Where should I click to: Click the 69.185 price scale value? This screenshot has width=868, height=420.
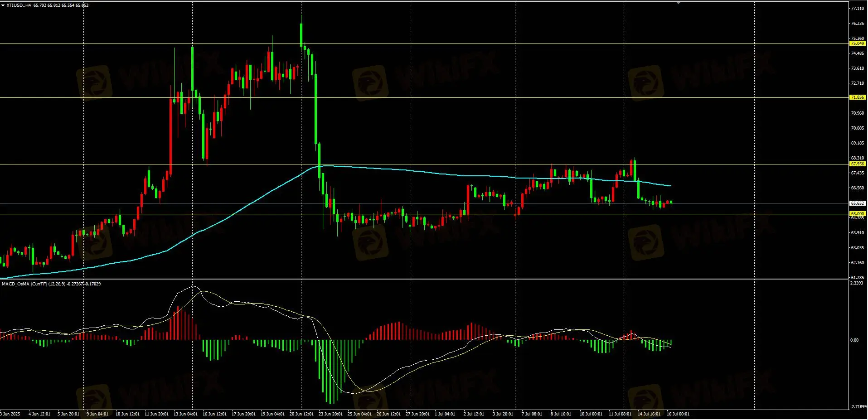[x=857, y=143]
